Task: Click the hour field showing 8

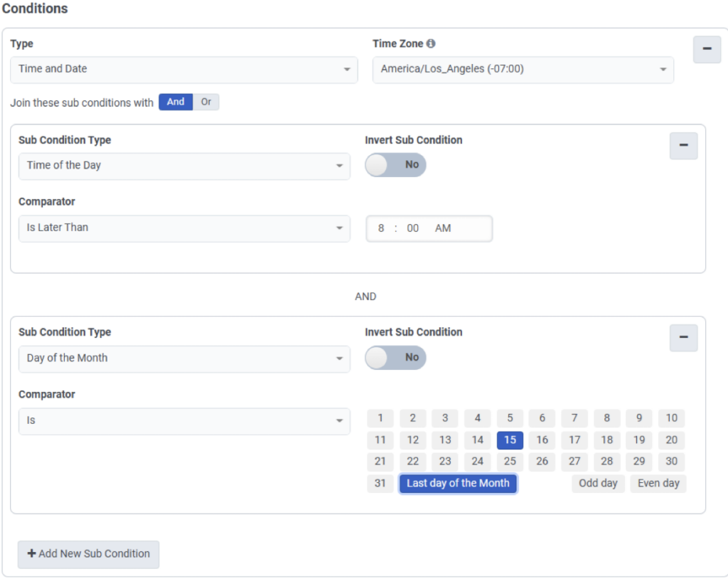Action: (x=381, y=228)
